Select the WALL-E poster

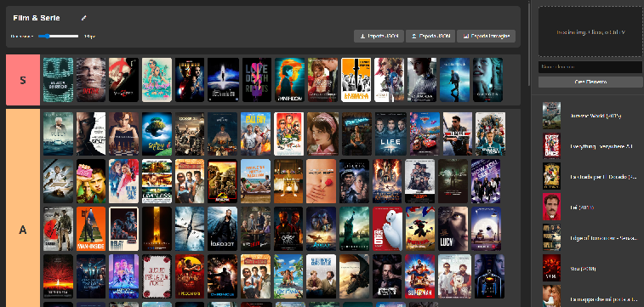click(x=486, y=229)
